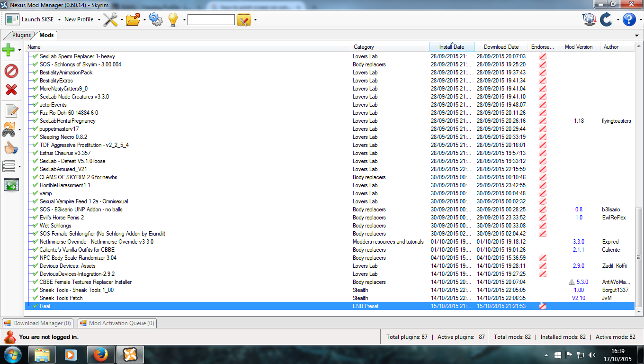
Task: Click the New Profile button
Action: [x=79, y=19]
